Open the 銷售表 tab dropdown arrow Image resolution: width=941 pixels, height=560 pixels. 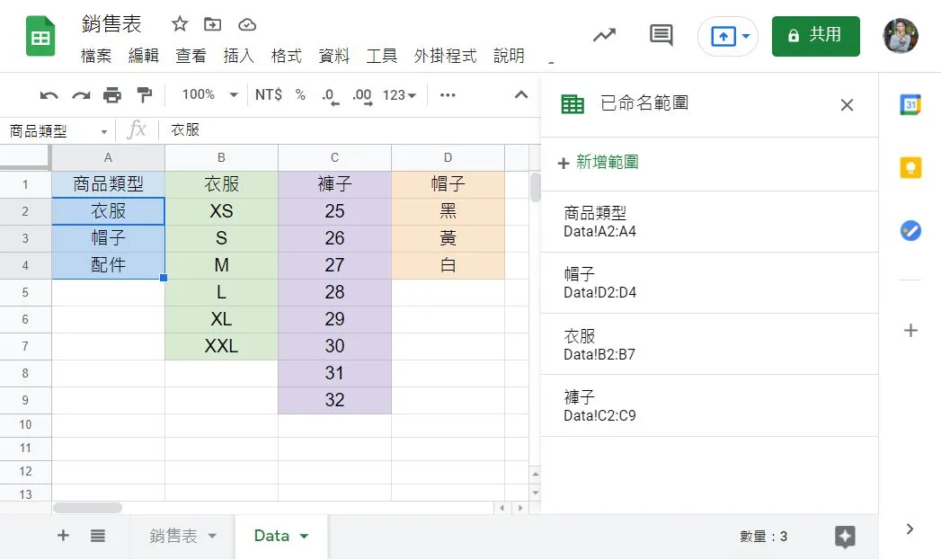click(x=212, y=536)
